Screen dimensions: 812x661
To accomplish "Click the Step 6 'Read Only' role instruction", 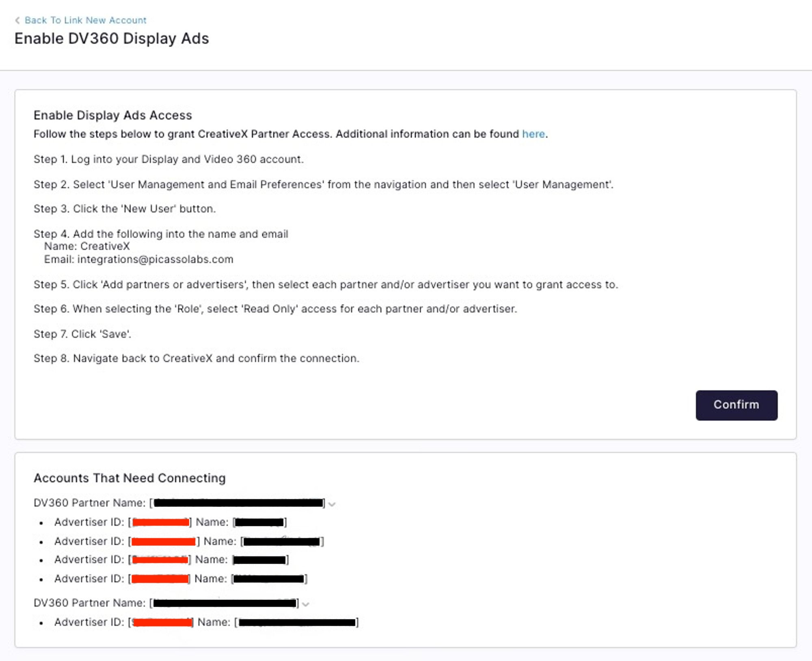I will 275,309.
